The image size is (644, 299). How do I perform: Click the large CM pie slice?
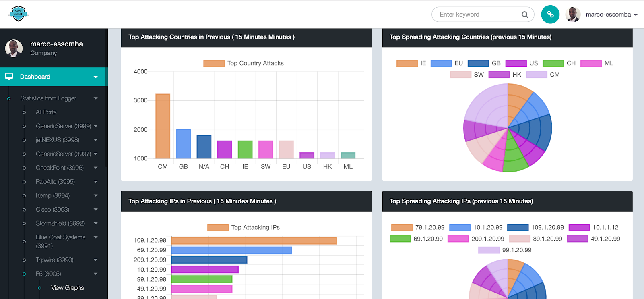point(489,105)
